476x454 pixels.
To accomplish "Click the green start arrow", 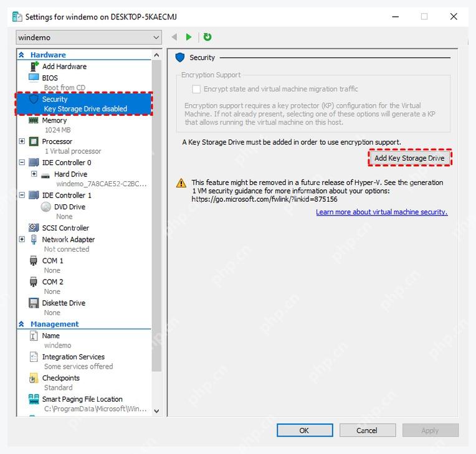I will point(189,37).
